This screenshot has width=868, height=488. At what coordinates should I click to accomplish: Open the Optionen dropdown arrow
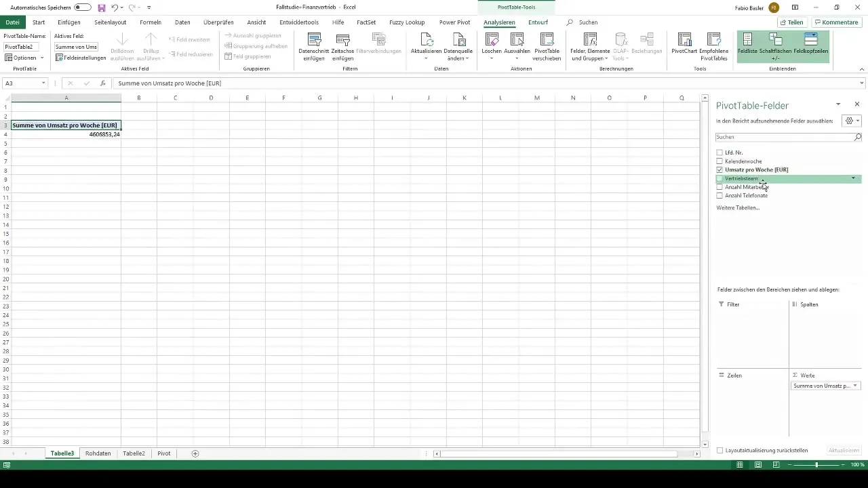pos(42,58)
